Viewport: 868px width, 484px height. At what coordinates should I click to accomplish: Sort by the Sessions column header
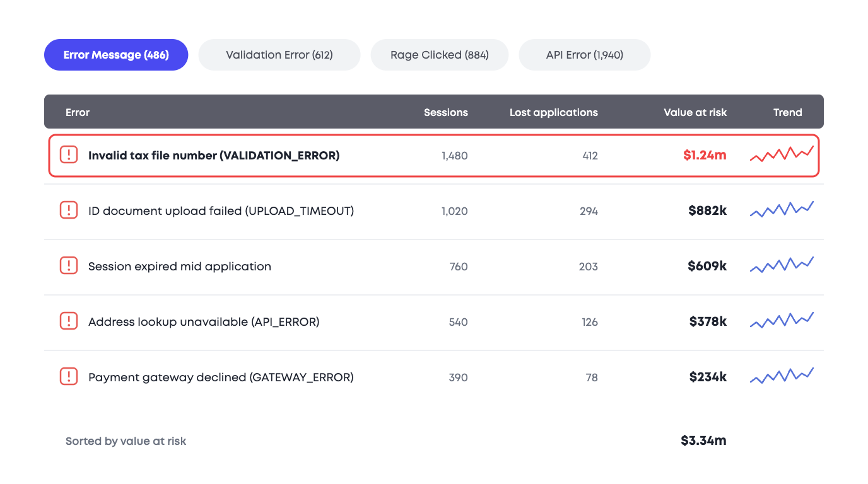coord(446,112)
